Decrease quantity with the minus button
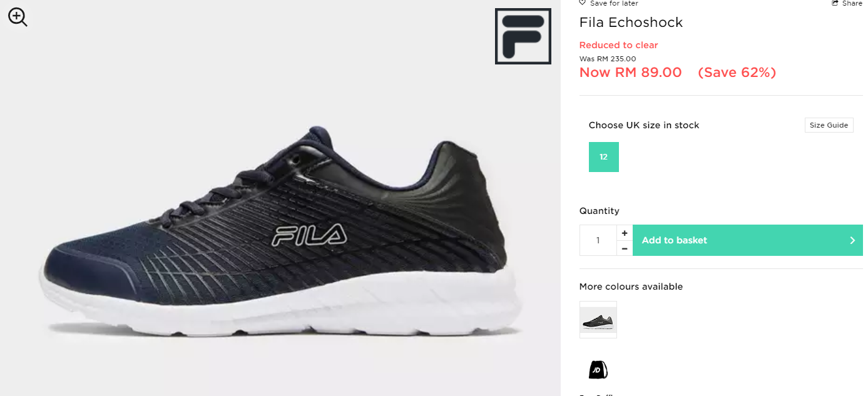This screenshot has width=868, height=396. [x=625, y=248]
